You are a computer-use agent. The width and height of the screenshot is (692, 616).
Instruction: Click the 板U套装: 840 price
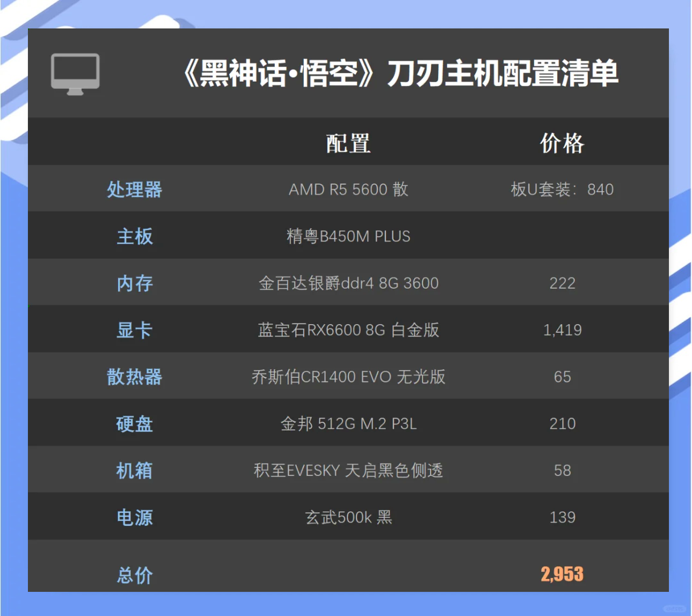pos(562,189)
